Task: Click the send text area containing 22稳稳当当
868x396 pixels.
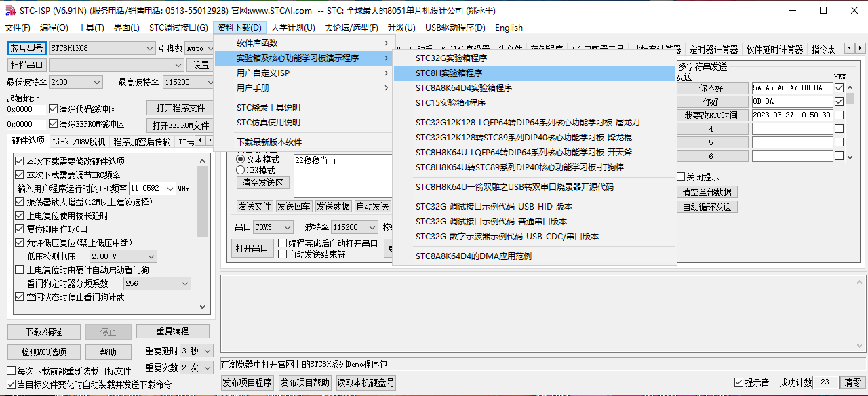Action: point(343,176)
